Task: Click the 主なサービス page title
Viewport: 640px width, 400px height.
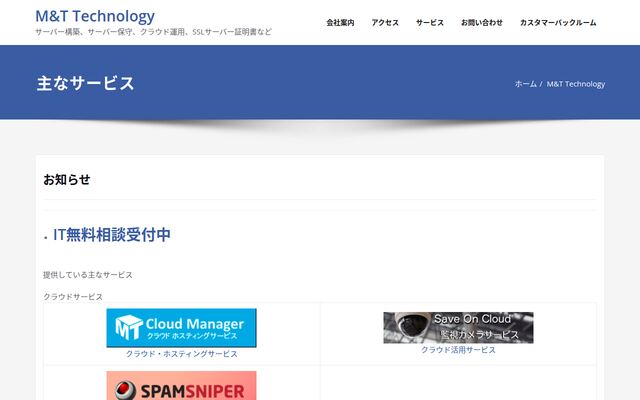Action: coord(85,83)
